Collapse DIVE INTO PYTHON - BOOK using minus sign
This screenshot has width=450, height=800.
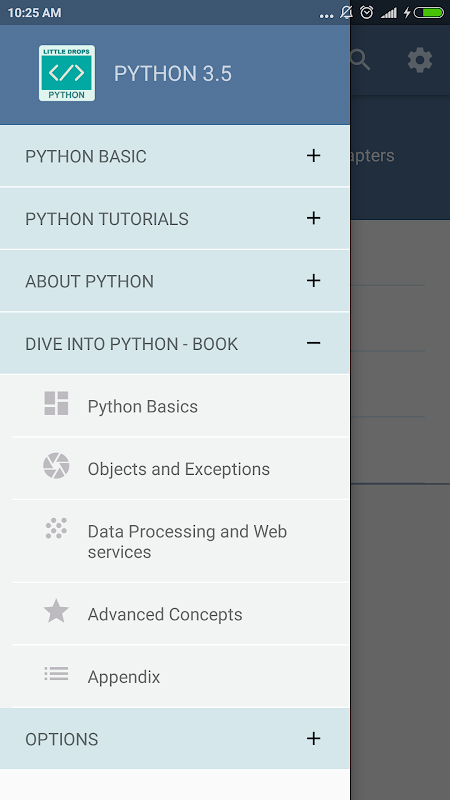click(x=313, y=343)
